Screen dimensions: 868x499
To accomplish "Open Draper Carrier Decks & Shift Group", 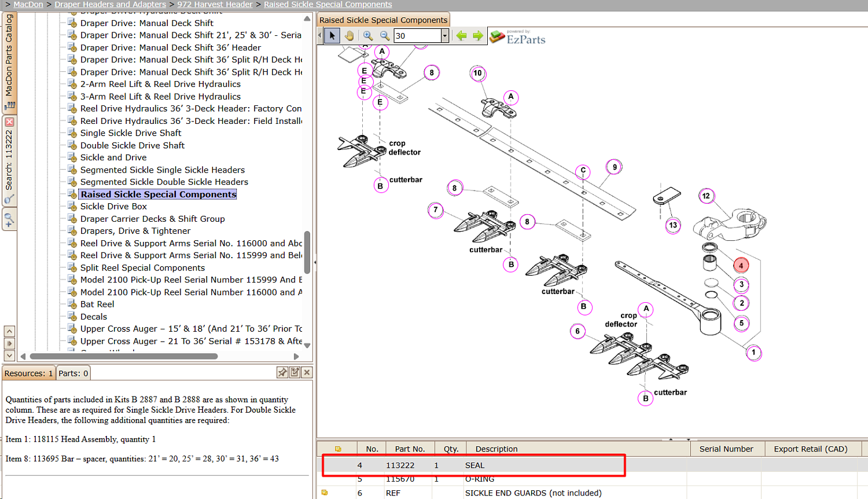I will pyautogui.click(x=153, y=219).
